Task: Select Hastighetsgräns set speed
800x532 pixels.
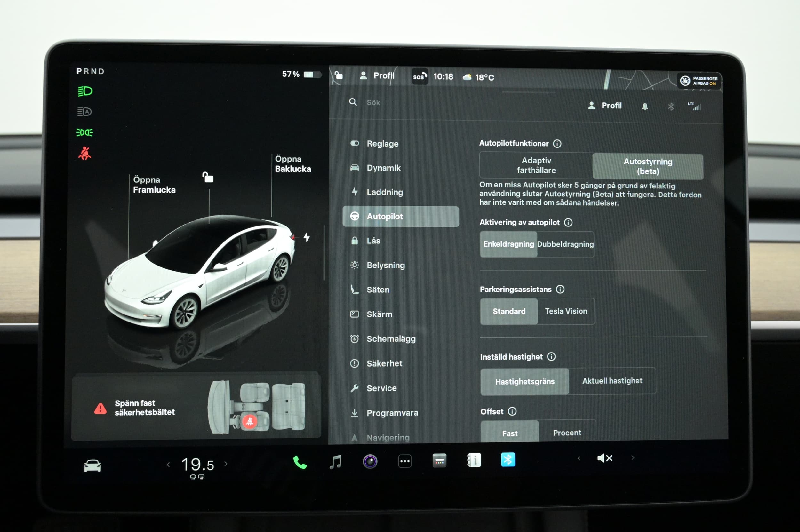Action: (525, 382)
